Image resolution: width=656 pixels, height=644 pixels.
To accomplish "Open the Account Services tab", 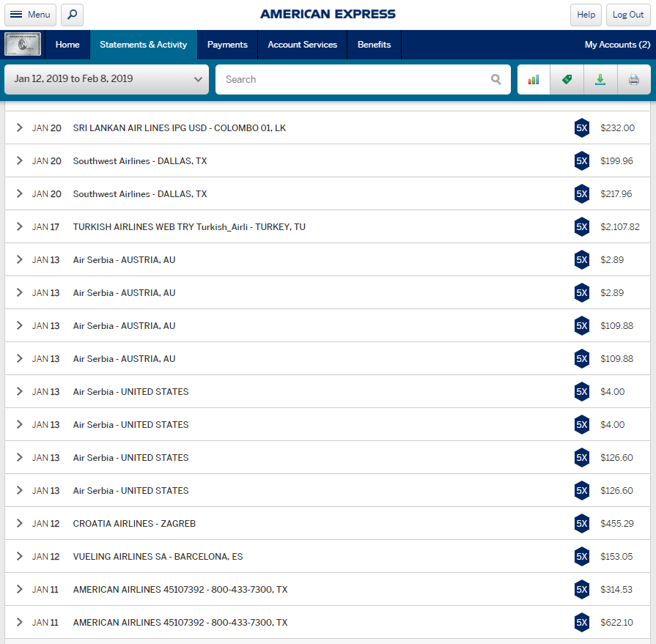I will (x=302, y=45).
